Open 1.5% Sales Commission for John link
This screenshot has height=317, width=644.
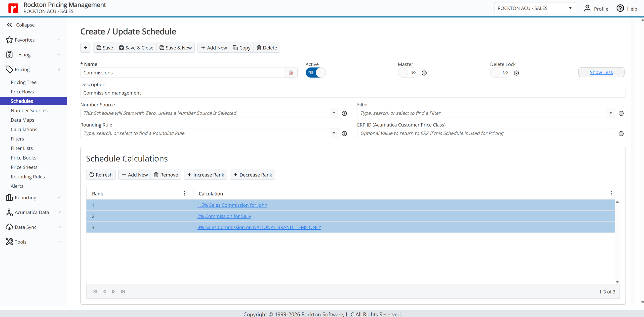[232, 205]
